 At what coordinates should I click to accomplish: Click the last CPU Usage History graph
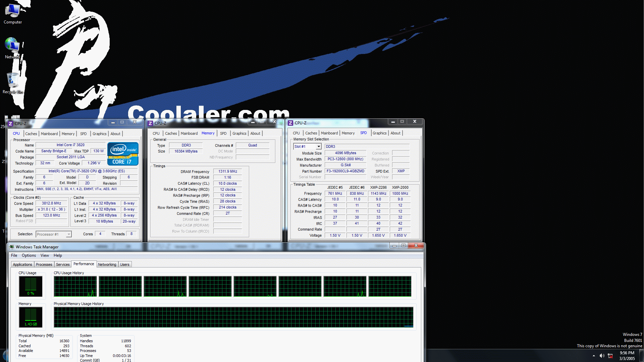click(390, 287)
